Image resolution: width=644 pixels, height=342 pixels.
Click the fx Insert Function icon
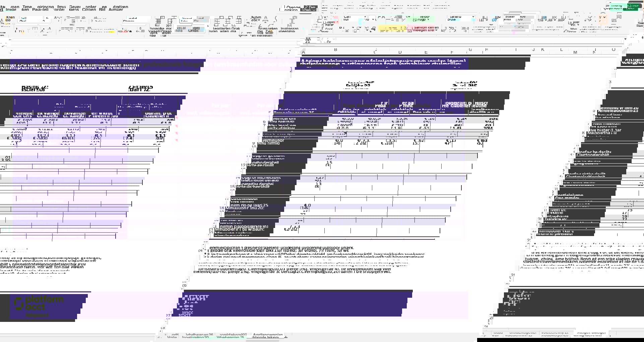pos(329,42)
